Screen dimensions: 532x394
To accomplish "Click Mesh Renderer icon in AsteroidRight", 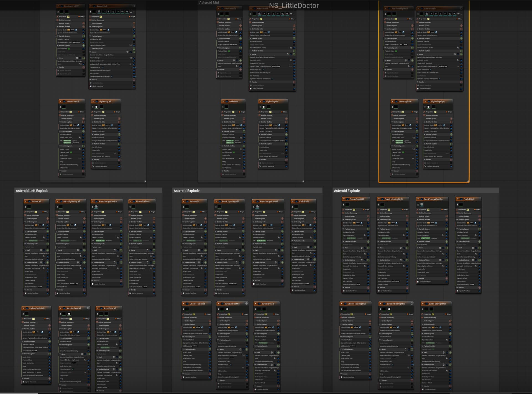I will point(418,89).
